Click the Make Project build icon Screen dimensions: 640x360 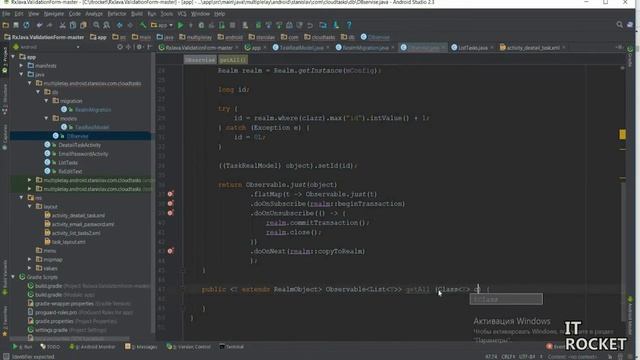(143, 25)
